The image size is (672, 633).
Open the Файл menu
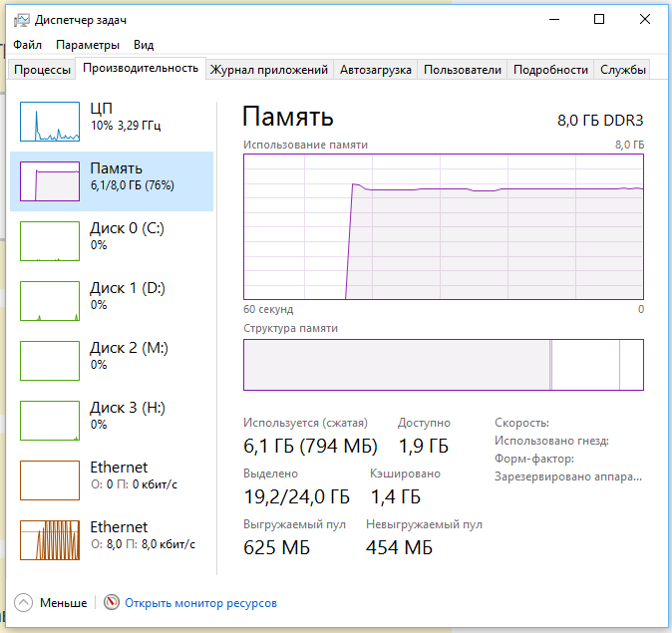point(28,45)
